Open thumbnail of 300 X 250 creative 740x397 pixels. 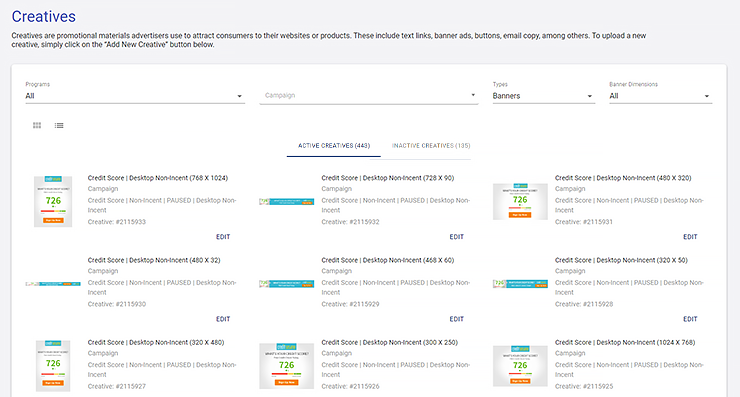[286, 366]
